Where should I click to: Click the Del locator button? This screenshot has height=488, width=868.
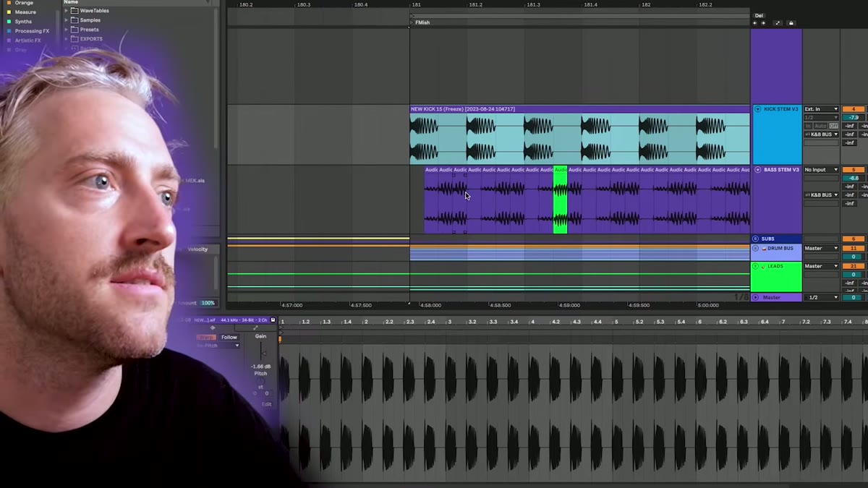(x=759, y=15)
